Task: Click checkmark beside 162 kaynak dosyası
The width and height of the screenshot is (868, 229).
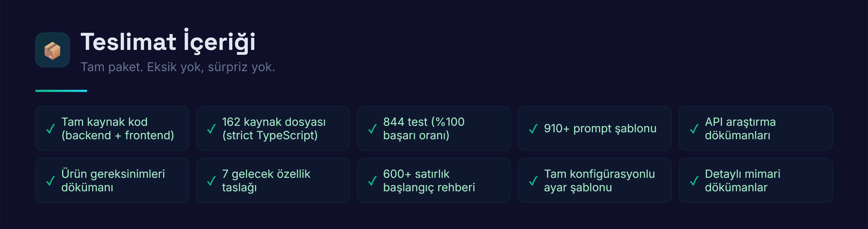Action: pyautogui.click(x=211, y=129)
